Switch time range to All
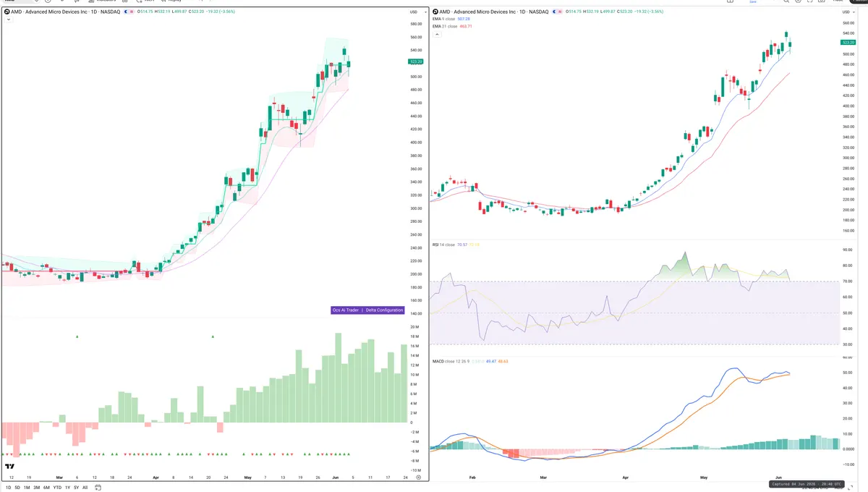The image size is (868, 492). [x=85, y=488]
